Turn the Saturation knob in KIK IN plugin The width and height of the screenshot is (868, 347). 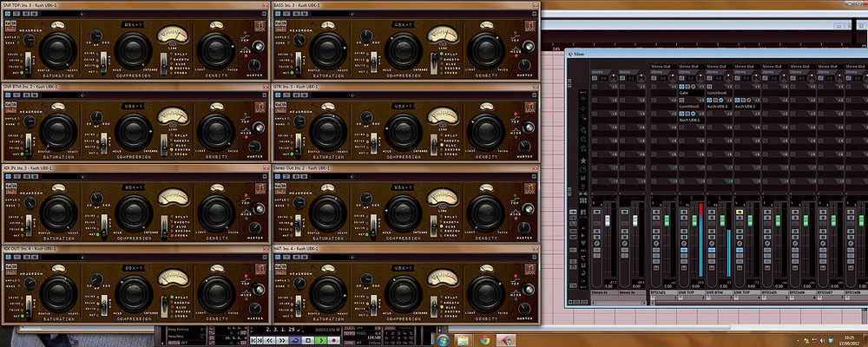point(58,213)
